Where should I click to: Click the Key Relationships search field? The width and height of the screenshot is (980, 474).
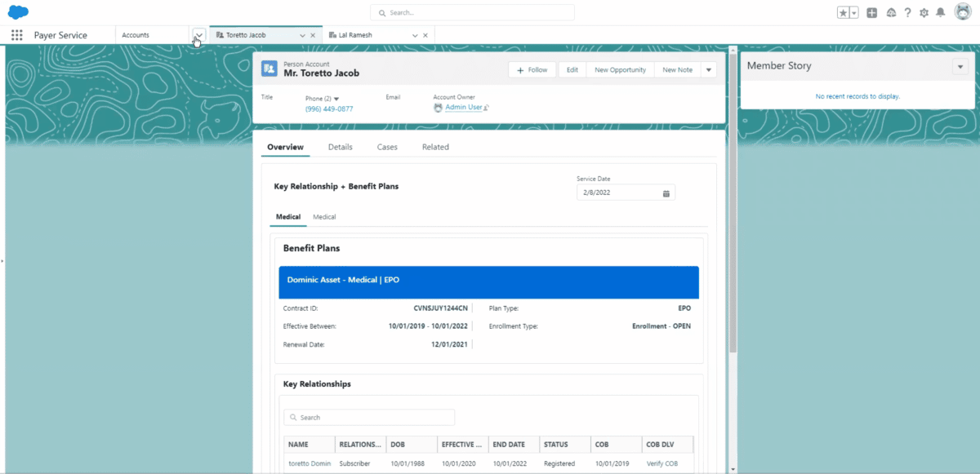[x=368, y=417]
